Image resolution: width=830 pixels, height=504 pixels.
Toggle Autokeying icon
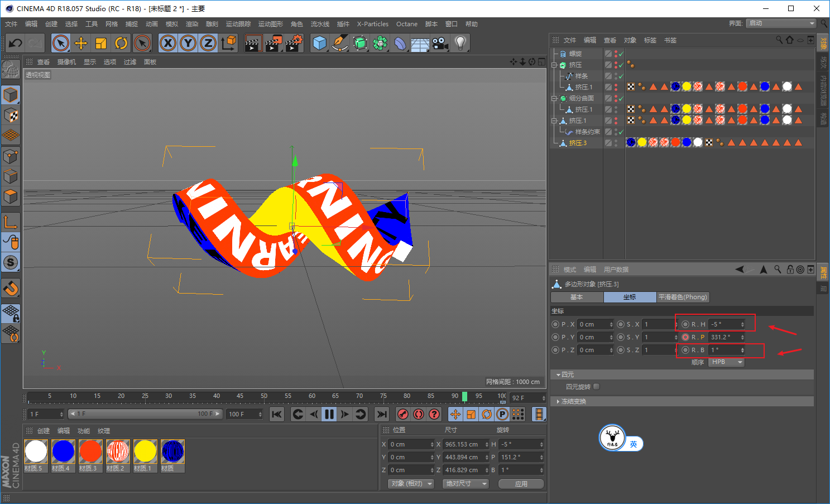pos(419,414)
